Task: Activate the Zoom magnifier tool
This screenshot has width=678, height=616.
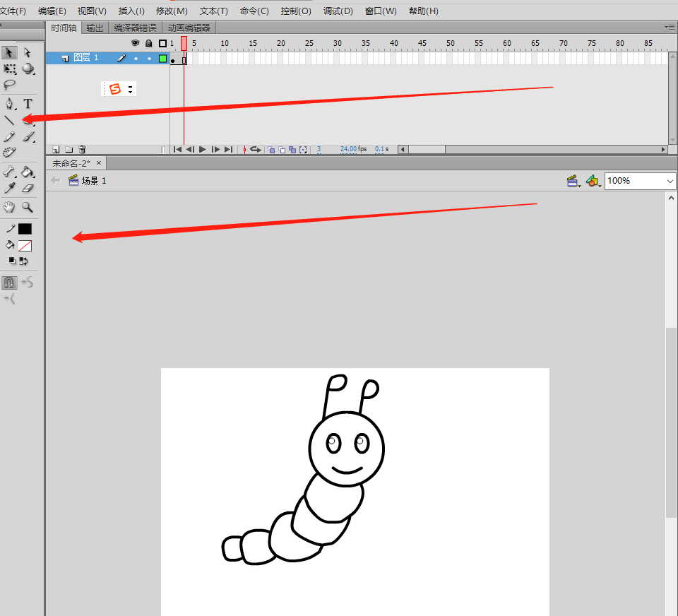Action: click(28, 207)
